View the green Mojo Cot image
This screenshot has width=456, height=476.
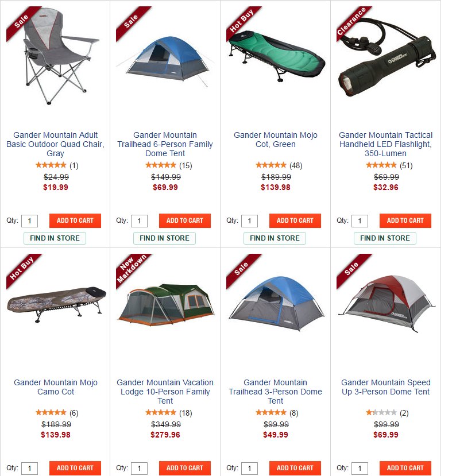(x=277, y=56)
